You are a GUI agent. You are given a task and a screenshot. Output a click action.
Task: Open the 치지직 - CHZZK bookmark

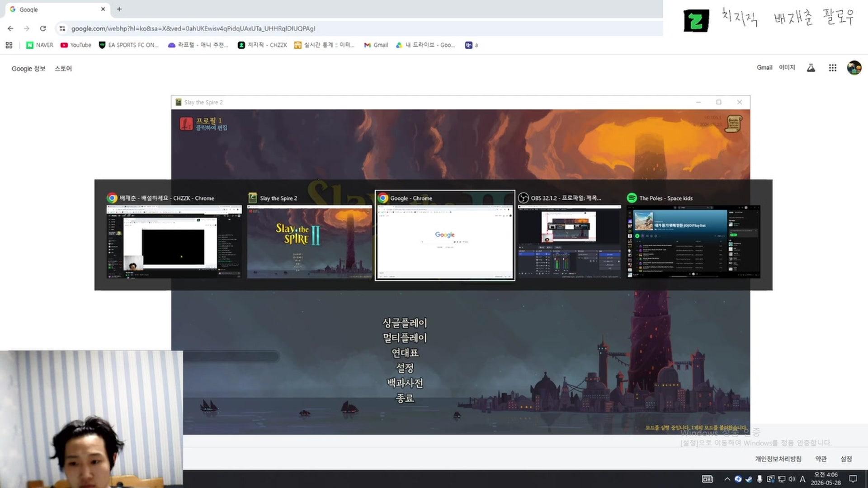263,45
